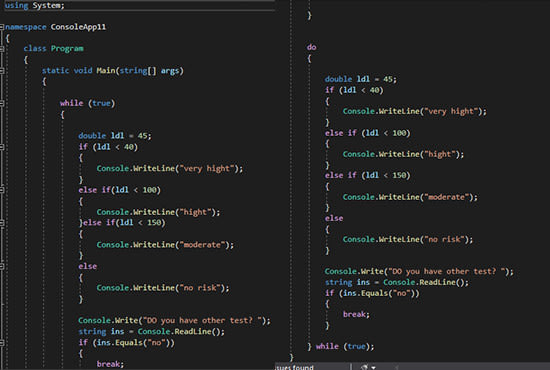Click the 'break;' statement in the while loop
This screenshot has width=550, height=370.
(x=110, y=364)
